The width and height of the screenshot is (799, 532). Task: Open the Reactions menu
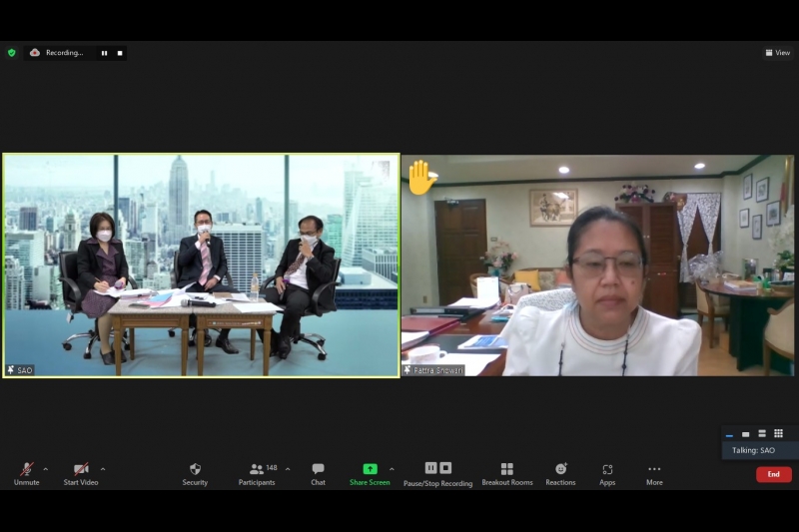(560, 473)
